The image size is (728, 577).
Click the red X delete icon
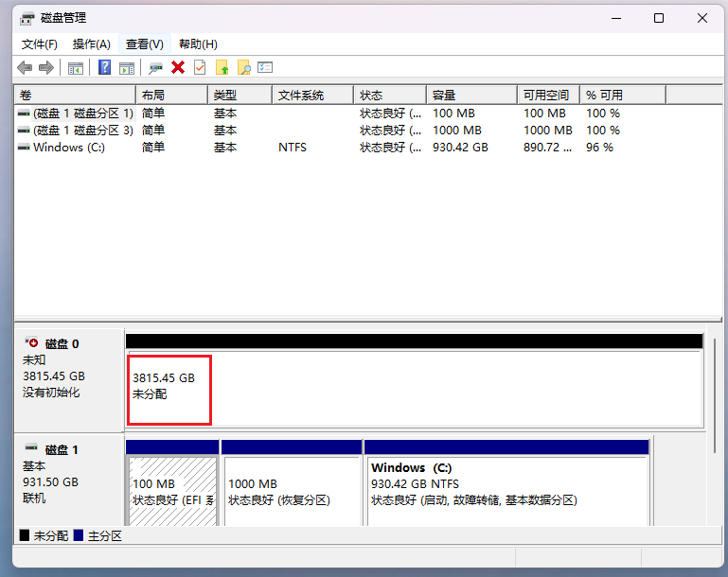178,68
